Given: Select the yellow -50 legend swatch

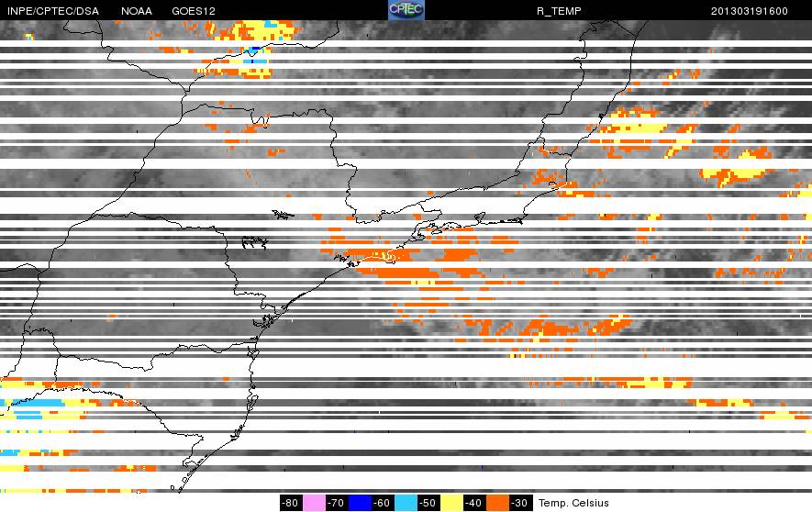Looking at the screenshot, I should 451,503.
